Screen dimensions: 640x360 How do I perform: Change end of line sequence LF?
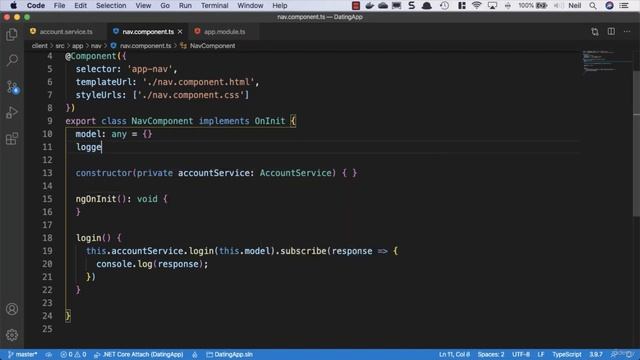[541, 354]
